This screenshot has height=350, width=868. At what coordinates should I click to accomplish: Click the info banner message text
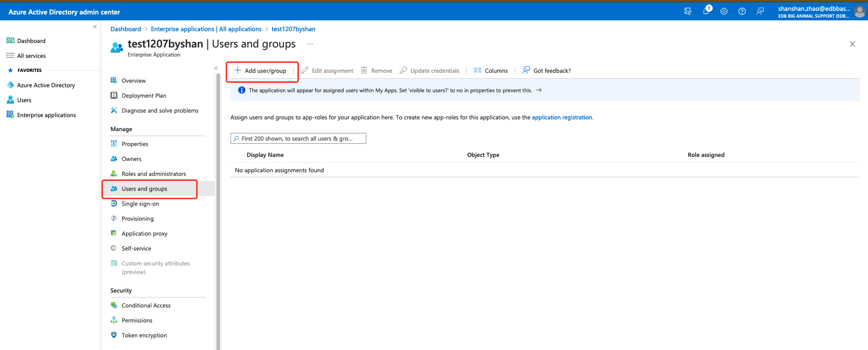click(x=390, y=90)
